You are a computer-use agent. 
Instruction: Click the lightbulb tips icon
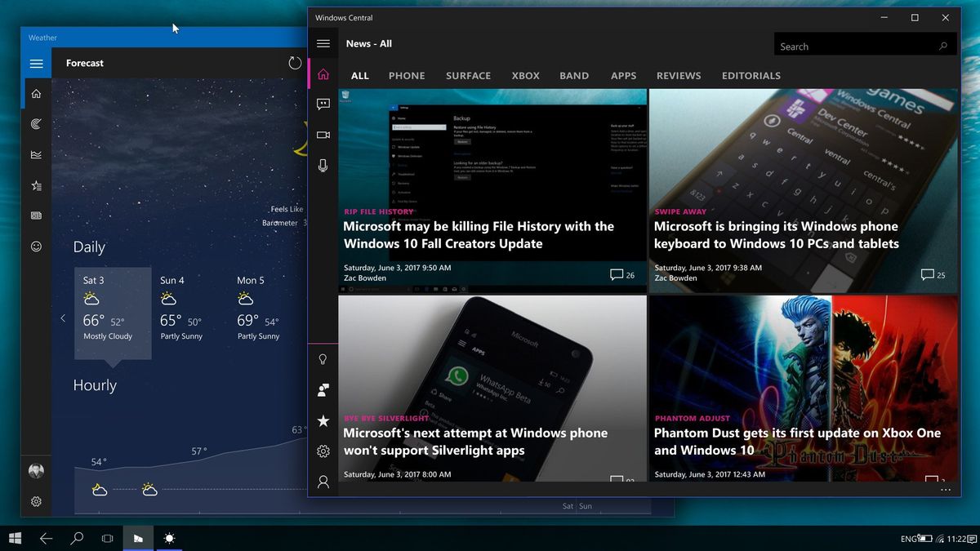323,359
